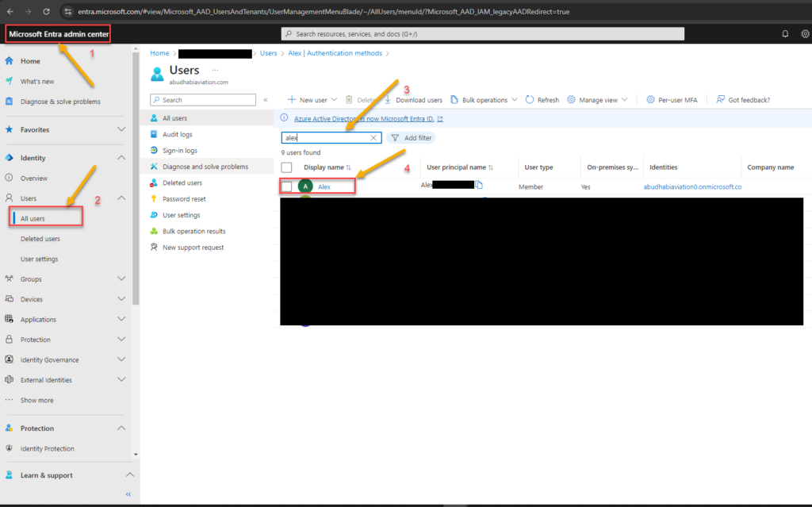The width and height of the screenshot is (812, 507).
Task: Click the Users blade Search box
Action: click(203, 100)
